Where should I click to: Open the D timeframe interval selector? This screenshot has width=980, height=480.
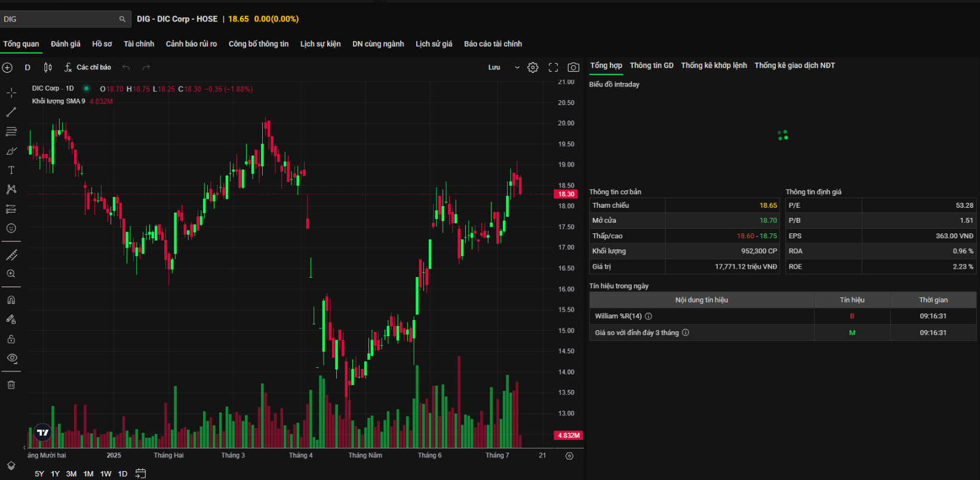pyautogui.click(x=27, y=67)
